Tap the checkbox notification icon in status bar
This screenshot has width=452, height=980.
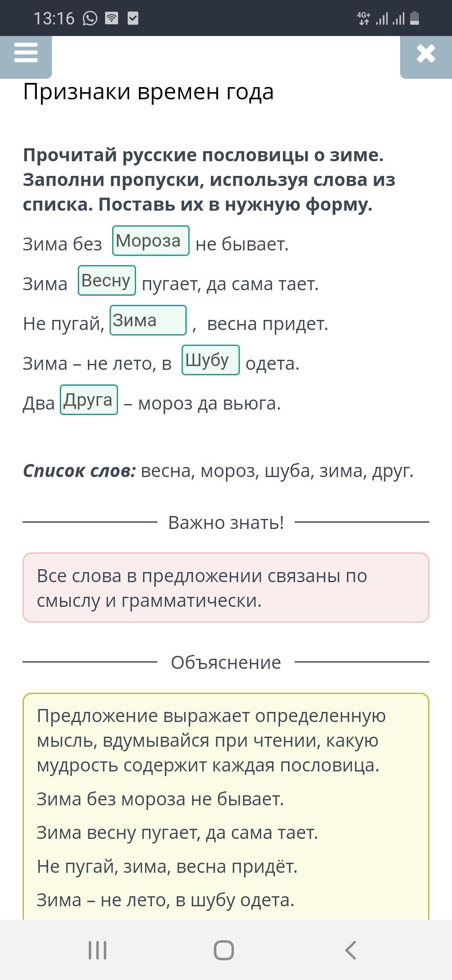click(133, 18)
